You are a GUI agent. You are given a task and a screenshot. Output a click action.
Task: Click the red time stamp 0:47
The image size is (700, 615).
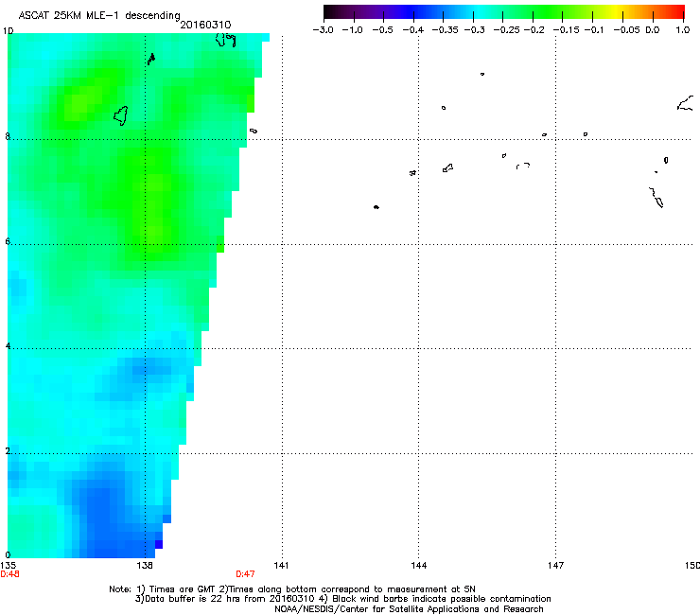[245, 574]
